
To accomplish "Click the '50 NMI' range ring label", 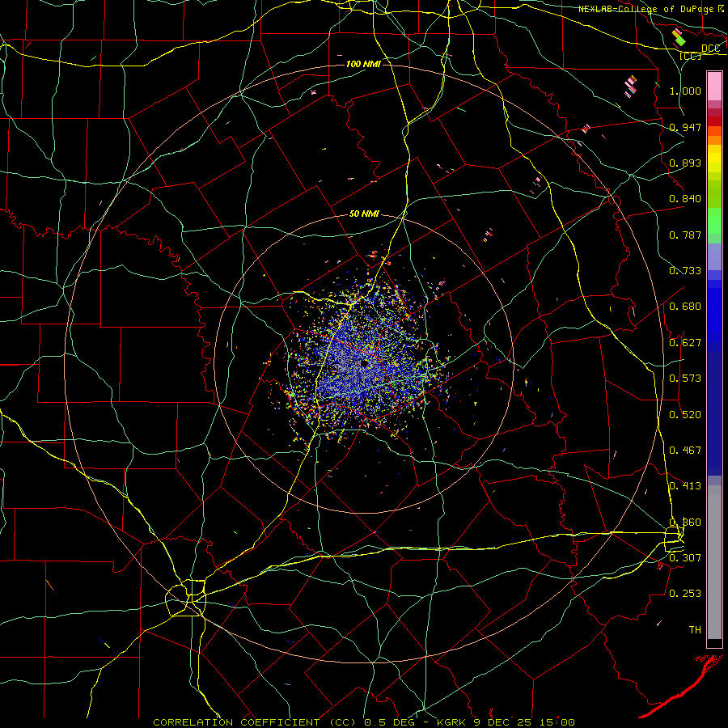I will [x=364, y=214].
